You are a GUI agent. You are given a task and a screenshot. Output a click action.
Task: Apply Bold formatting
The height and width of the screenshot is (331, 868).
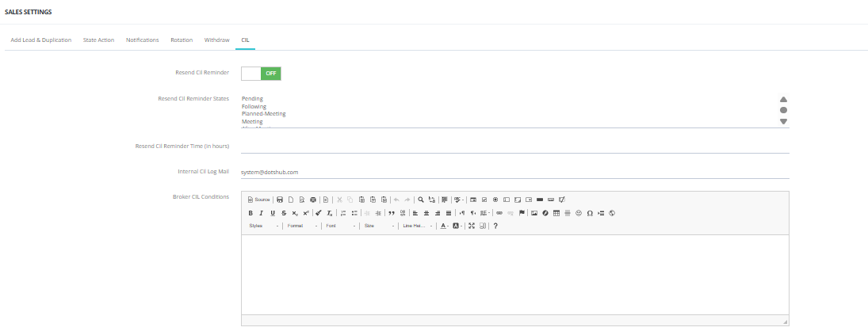tap(250, 213)
